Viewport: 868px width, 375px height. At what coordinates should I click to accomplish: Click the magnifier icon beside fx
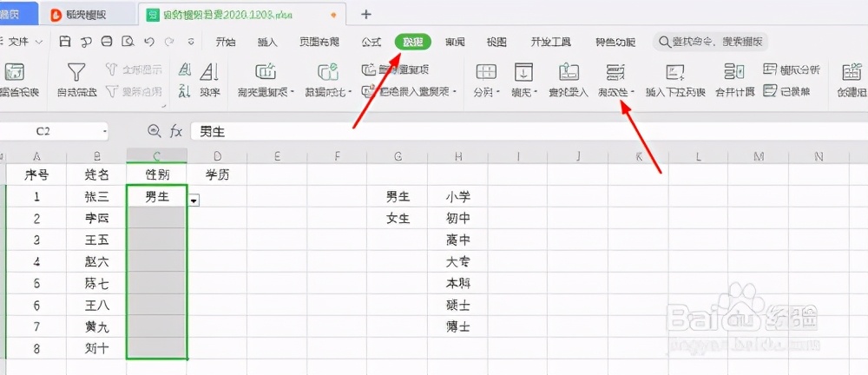point(154,131)
